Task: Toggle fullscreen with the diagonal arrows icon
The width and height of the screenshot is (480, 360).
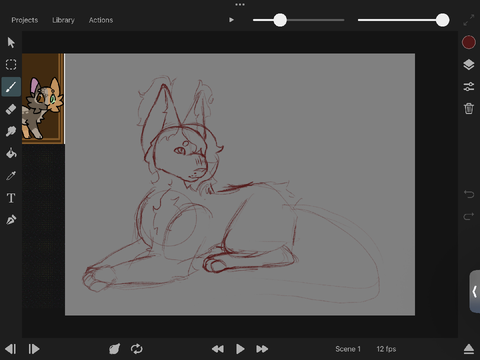Action: click(x=469, y=20)
